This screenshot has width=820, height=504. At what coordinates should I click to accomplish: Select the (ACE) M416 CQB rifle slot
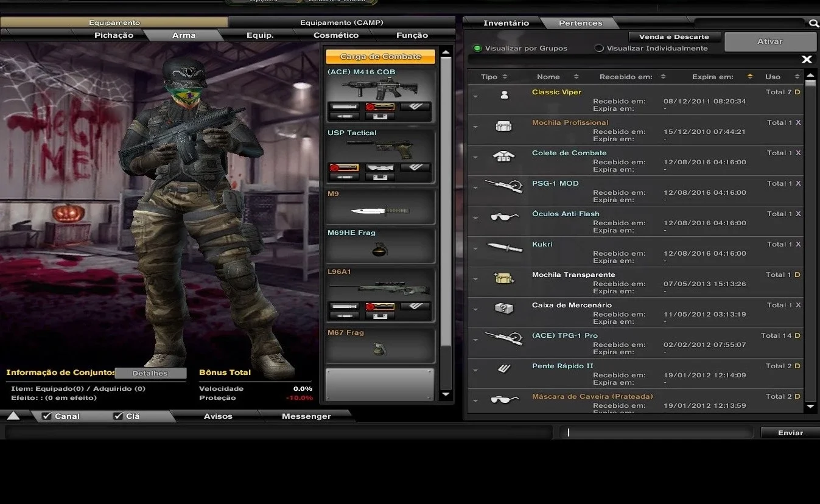click(x=381, y=95)
